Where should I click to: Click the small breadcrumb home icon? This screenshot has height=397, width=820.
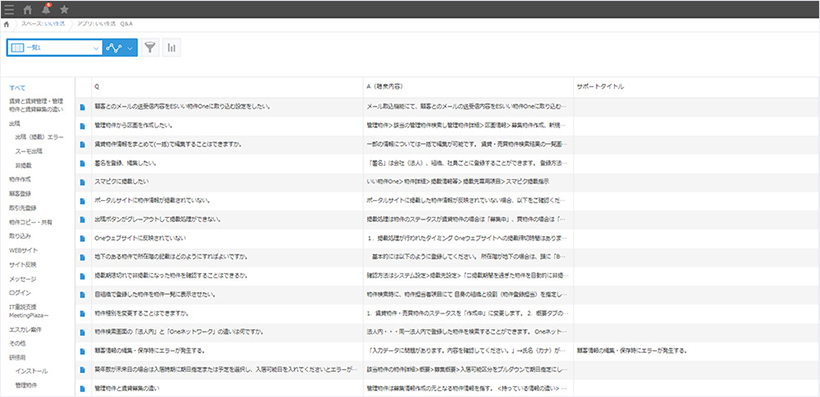(x=6, y=25)
